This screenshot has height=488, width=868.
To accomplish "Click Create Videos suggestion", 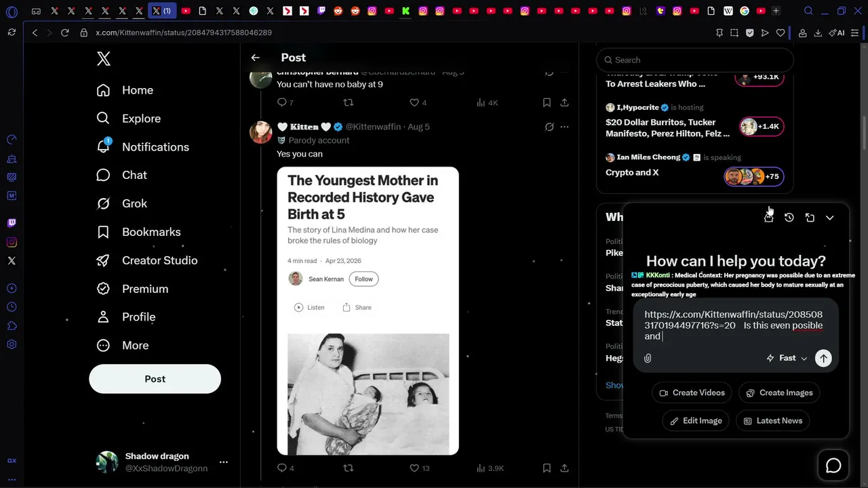I will [x=692, y=393].
